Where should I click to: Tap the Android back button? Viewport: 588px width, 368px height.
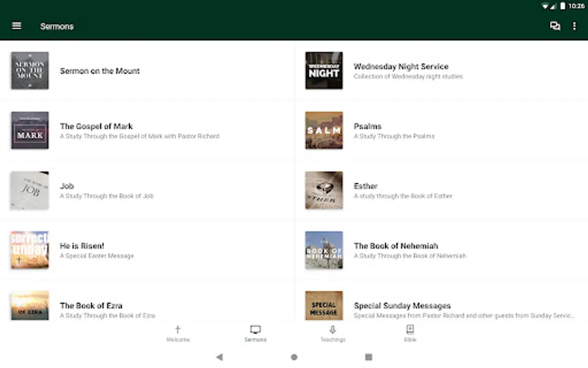(220, 357)
